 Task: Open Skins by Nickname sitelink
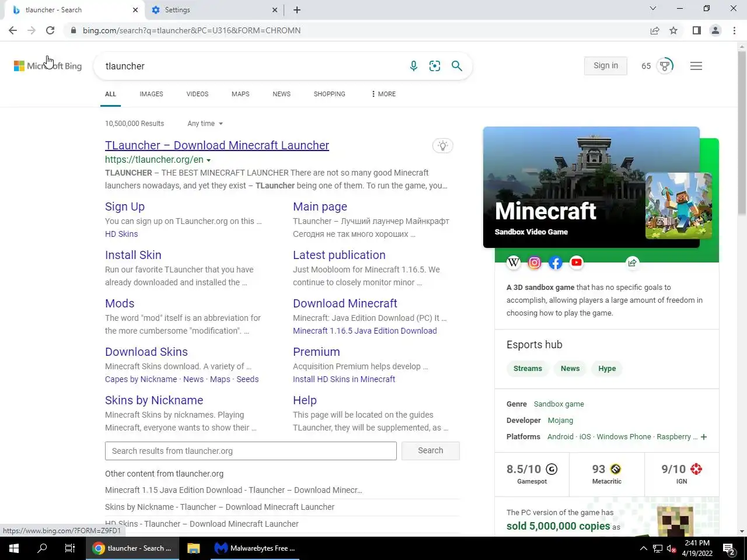[x=154, y=400]
